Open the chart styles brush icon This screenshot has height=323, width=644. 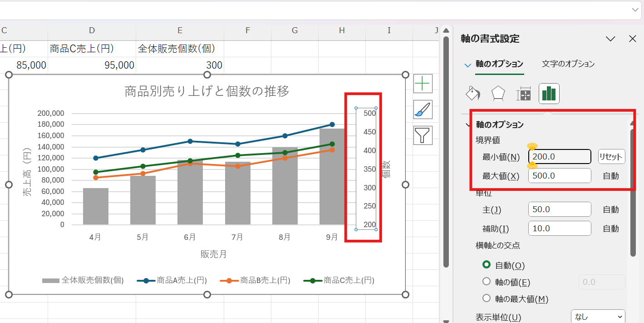pyautogui.click(x=423, y=109)
